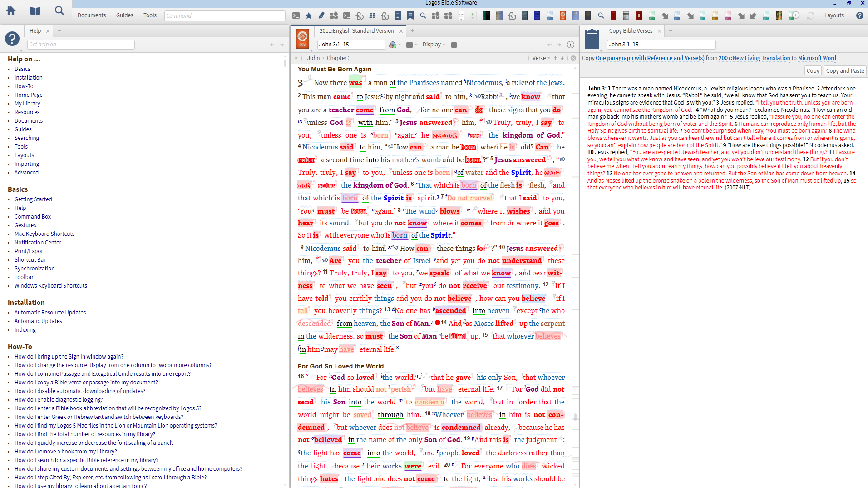The image size is (868, 488).
Task: Go forward in ESV panel history
Action: click(x=559, y=45)
